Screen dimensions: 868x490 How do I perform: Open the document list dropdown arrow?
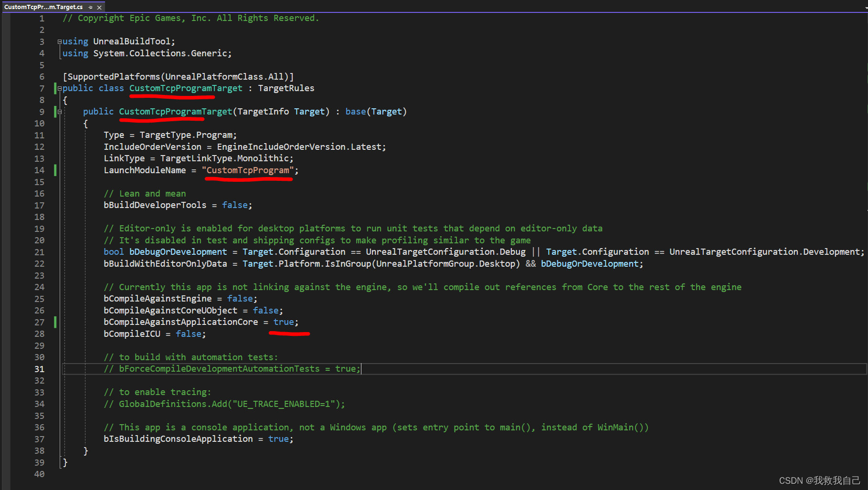pos(866,8)
